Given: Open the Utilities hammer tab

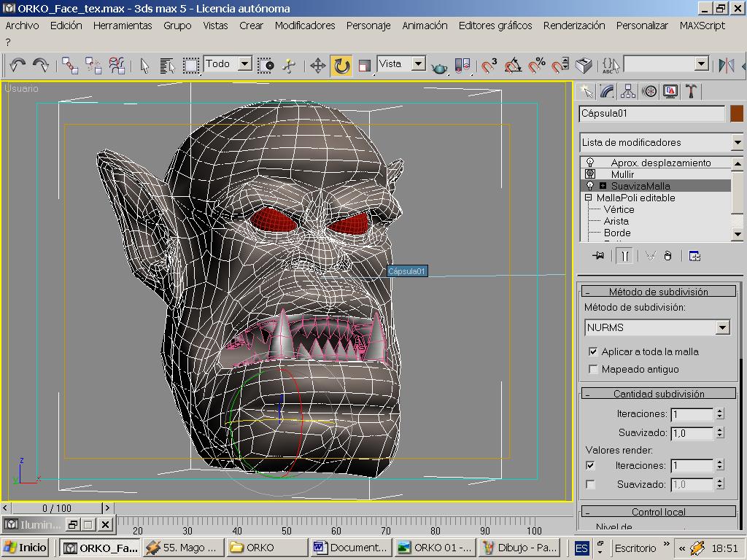Looking at the screenshot, I should click(x=692, y=91).
